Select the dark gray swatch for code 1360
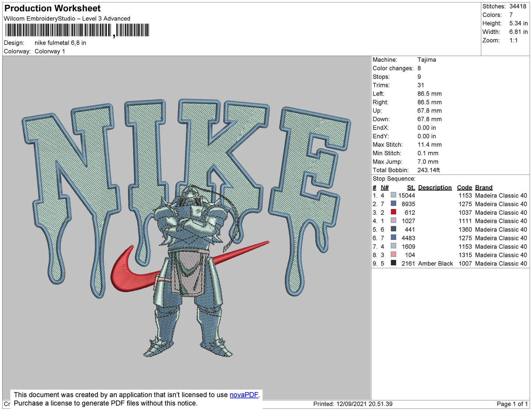Image resolution: width=532 pixels, height=411 pixels. [393, 229]
